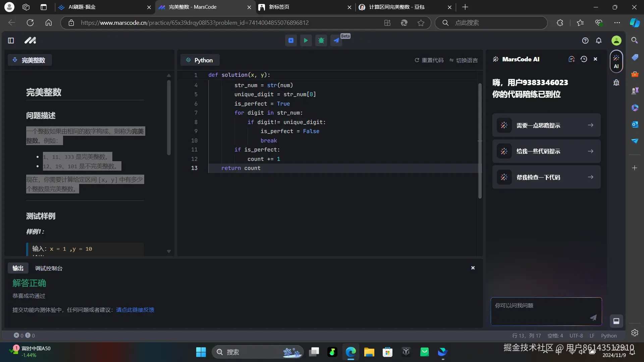Switch to the 调试控制台 tab
The width and height of the screenshot is (644, 362).
[49, 268]
